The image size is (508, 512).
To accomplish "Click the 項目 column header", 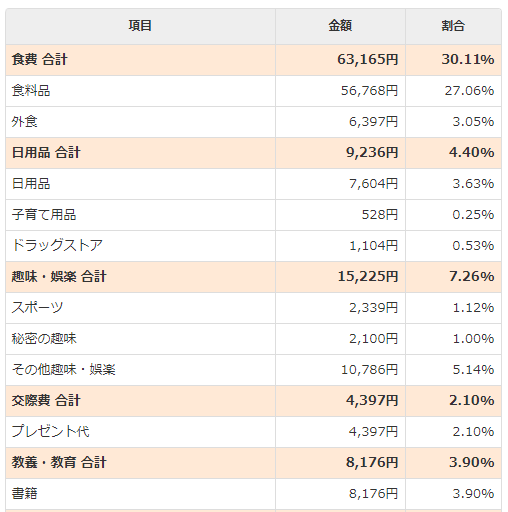I will pyautogui.click(x=140, y=26).
